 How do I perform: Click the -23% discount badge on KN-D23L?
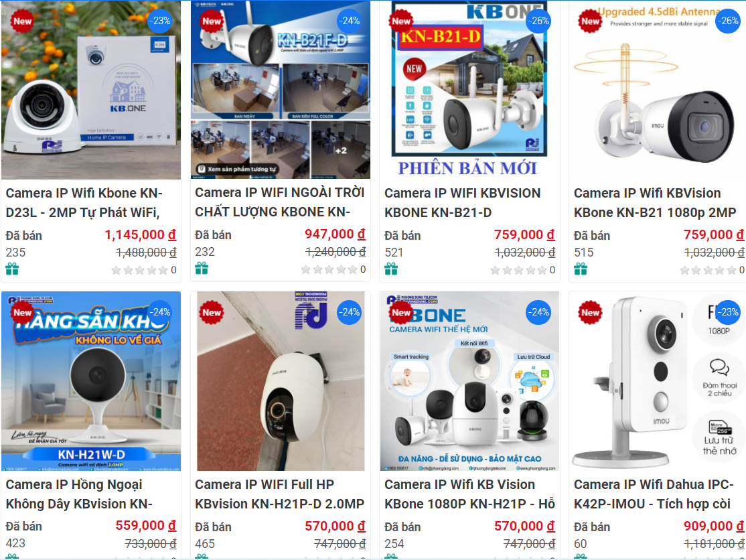click(159, 21)
